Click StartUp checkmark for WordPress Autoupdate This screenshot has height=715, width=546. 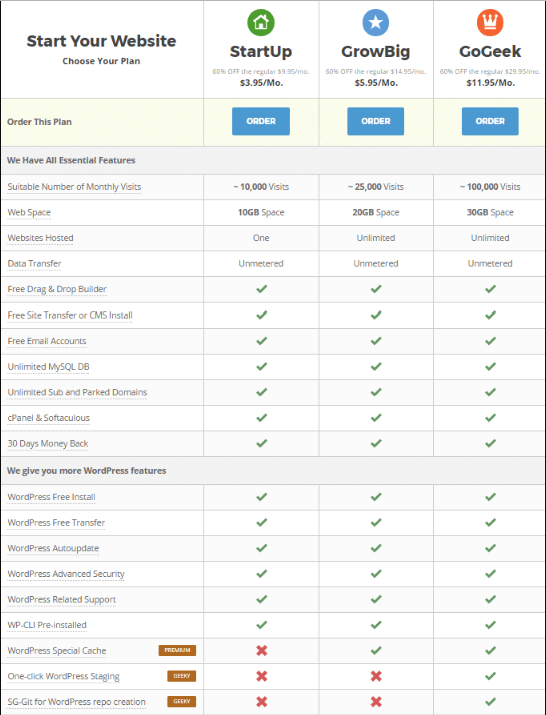[261, 548]
